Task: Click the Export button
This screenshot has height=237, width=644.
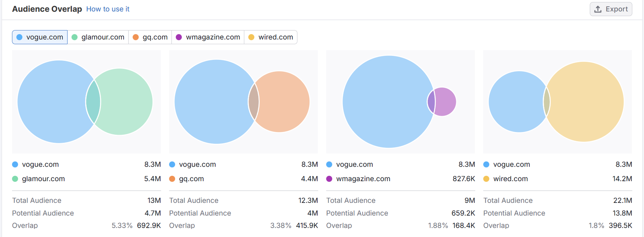Action: tap(611, 9)
